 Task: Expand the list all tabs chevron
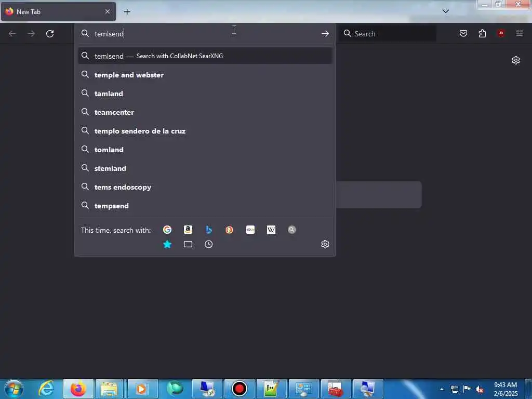445,11
